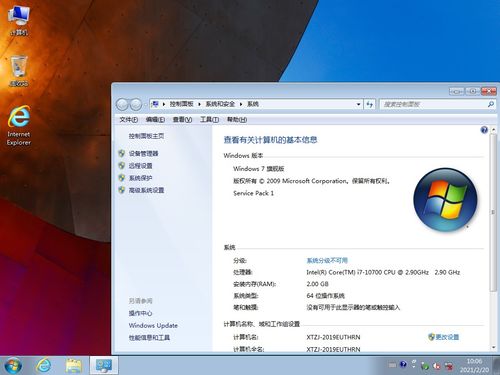This screenshot has height=375, width=500.
Task: Launch Internet Explorer from taskbar
Action: pos(44,365)
